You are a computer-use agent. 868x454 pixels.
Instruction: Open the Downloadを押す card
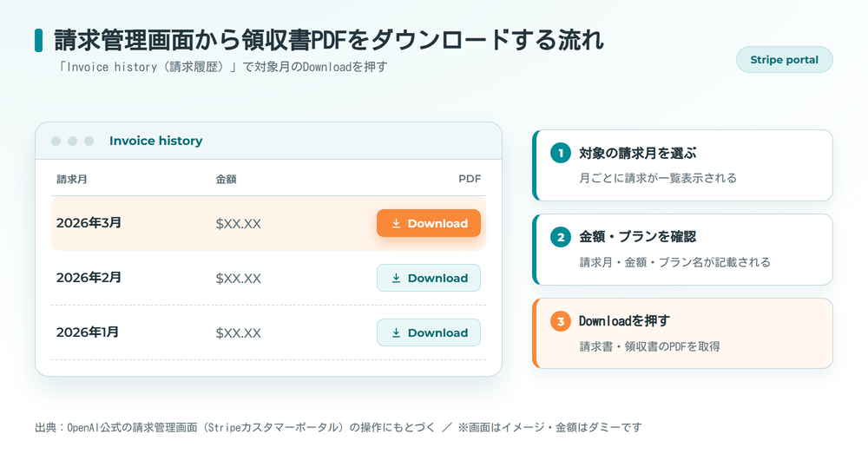coord(682,333)
